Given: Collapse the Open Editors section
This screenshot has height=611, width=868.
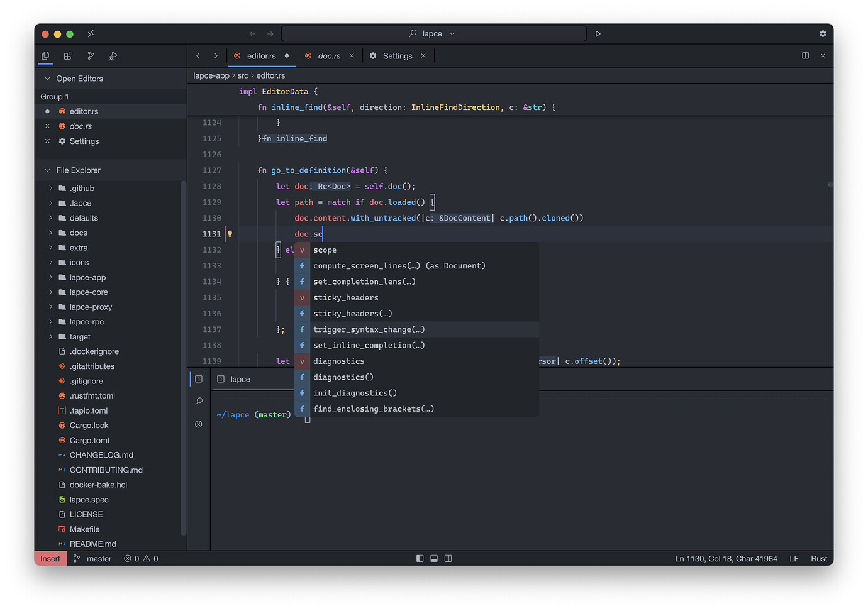Looking at the screenshot, I should point(47,79).
